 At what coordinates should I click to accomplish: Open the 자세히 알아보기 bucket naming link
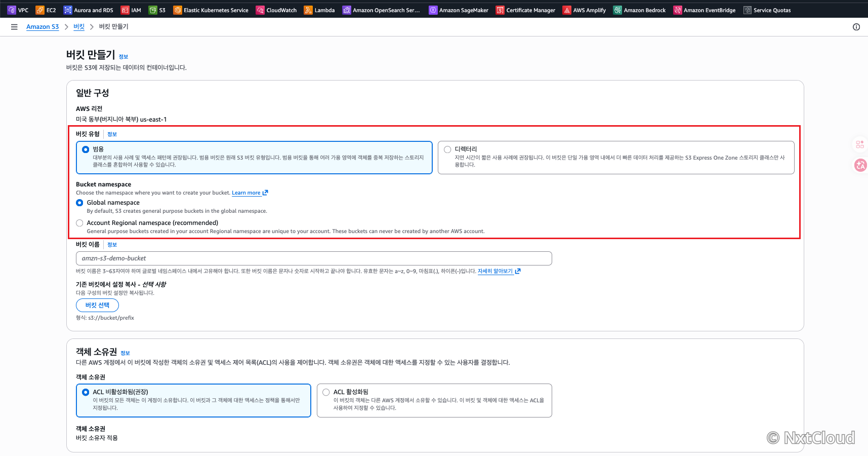pos(495,272)
